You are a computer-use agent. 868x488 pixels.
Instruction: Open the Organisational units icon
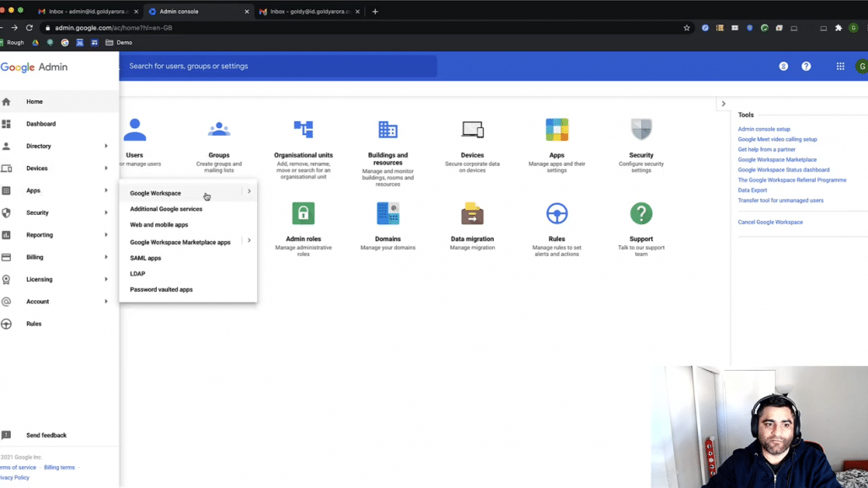(x=303, y=130)
